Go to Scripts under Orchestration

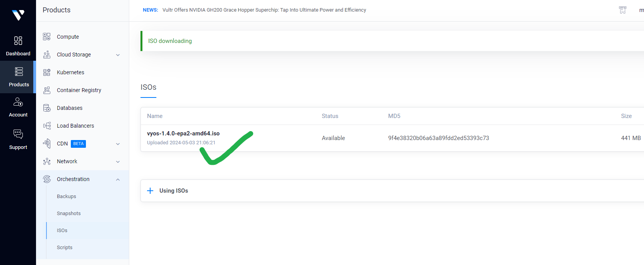click(x=64, y=248)
